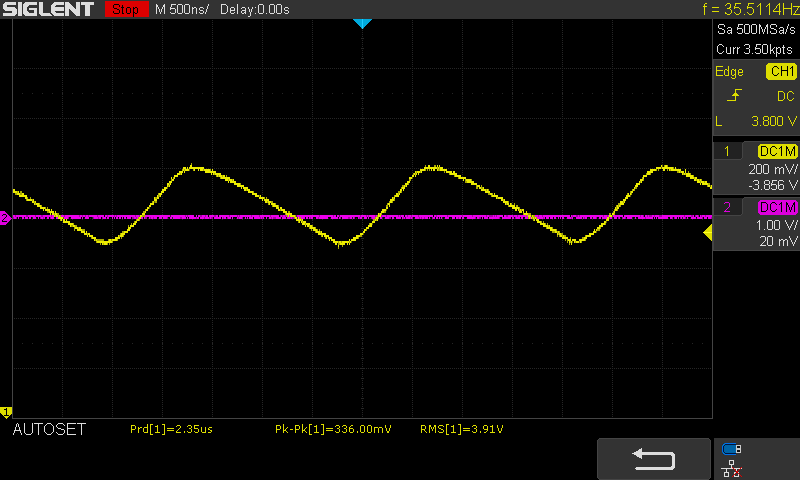Click the red Stop run-status indicator
The image size is (800, 480).
[x=127, y=9]
